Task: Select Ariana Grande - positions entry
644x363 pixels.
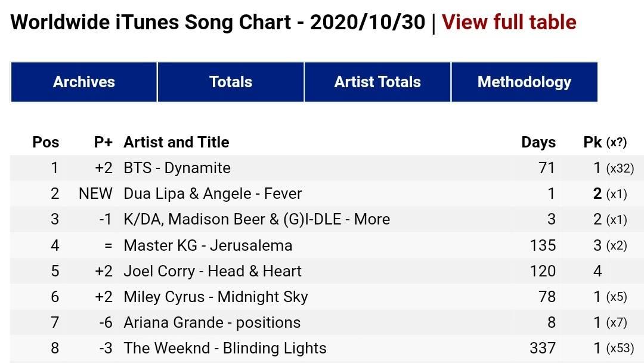Action: 212,323
